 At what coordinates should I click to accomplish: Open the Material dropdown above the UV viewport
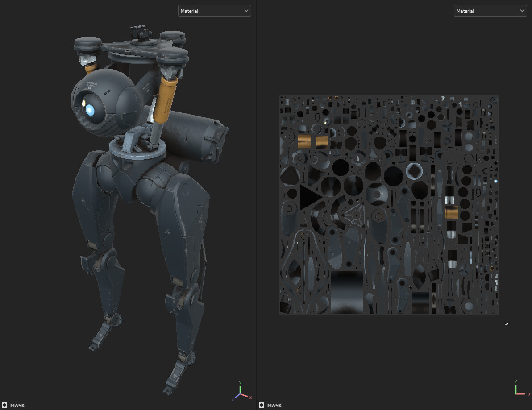pyautogui.click(x=490, y=10)
